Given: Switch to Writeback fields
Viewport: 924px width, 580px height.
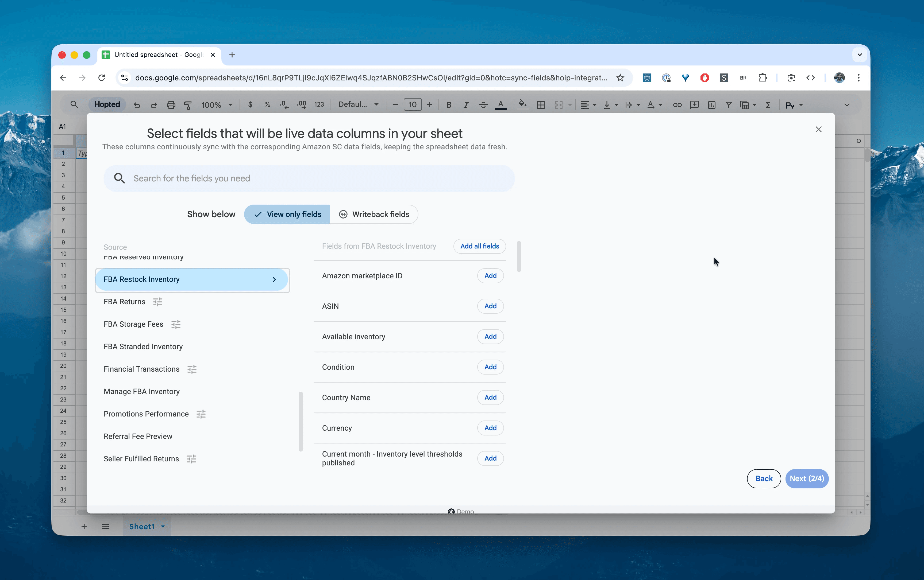Looking at the screenshot, I should (x=374, y=214).
